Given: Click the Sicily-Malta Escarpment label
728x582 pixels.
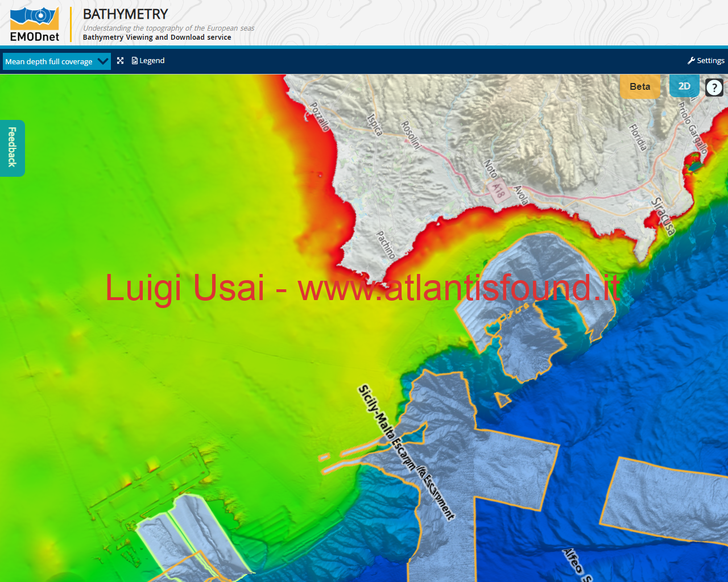Looking at the screenshot, I should (406, 452).
